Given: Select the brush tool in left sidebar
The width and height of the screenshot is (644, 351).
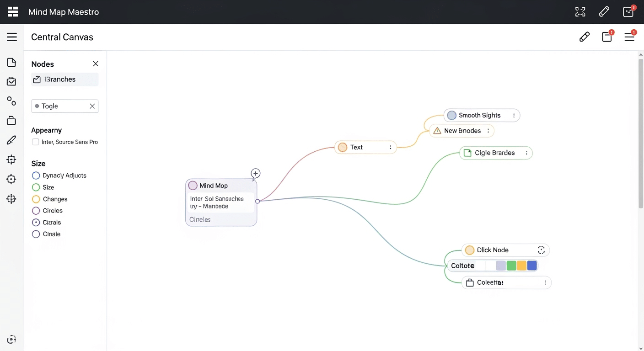Looking at the screenshot, I should (x=11, y=140).
